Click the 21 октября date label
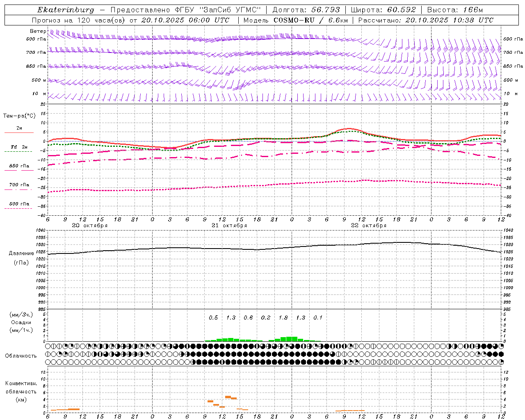 point(229,226)
